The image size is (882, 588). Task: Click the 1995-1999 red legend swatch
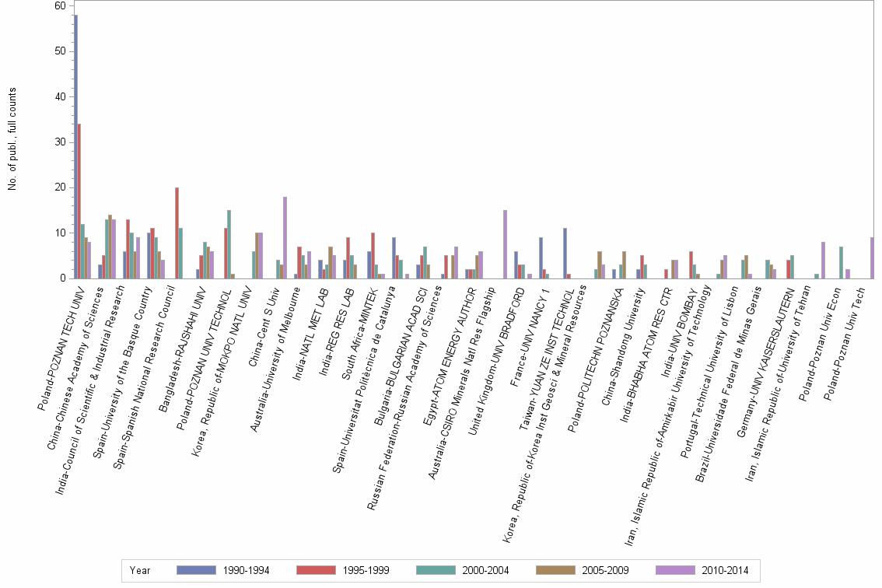[316, 570]
